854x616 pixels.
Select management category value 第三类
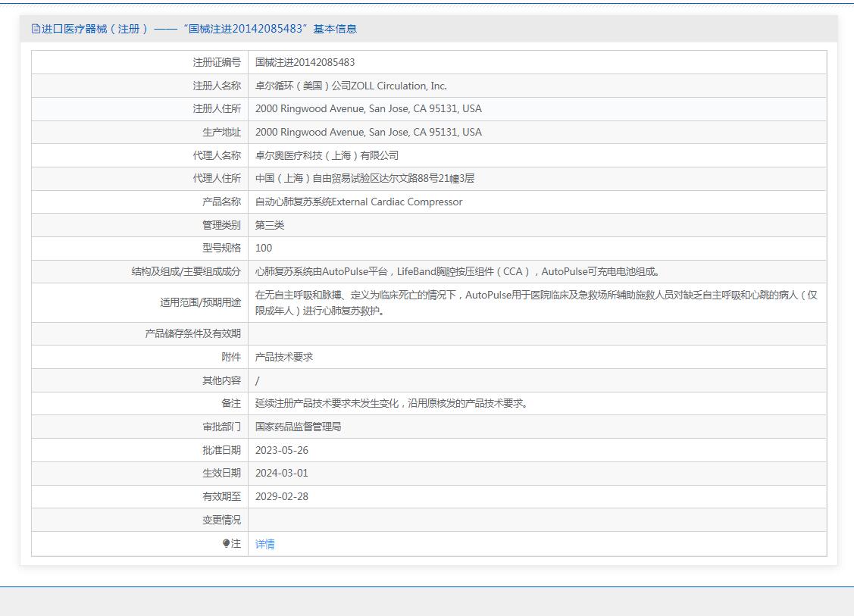coord(270,225)
